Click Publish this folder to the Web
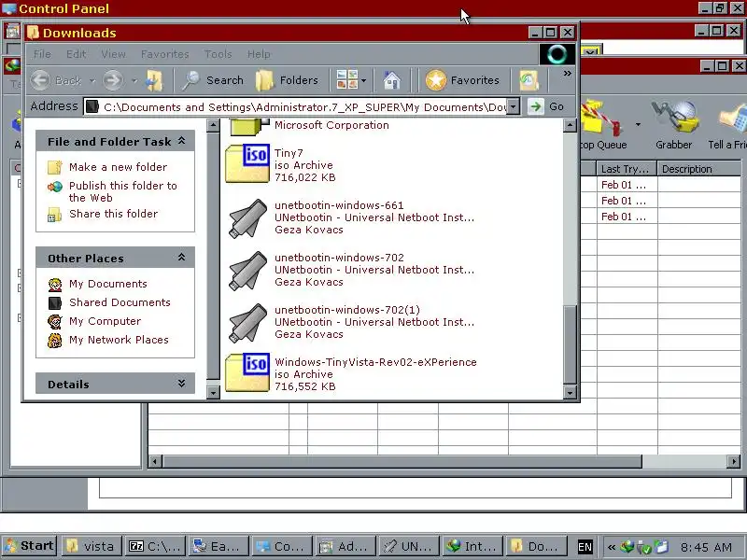The width and height of the screenshot is (747, 560). [x=122, y=191]
